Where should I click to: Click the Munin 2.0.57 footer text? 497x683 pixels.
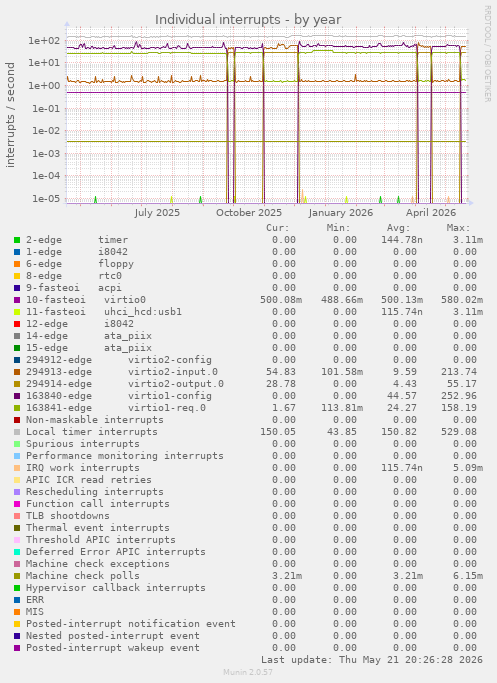pyautogui.click(x=248, y=672)
